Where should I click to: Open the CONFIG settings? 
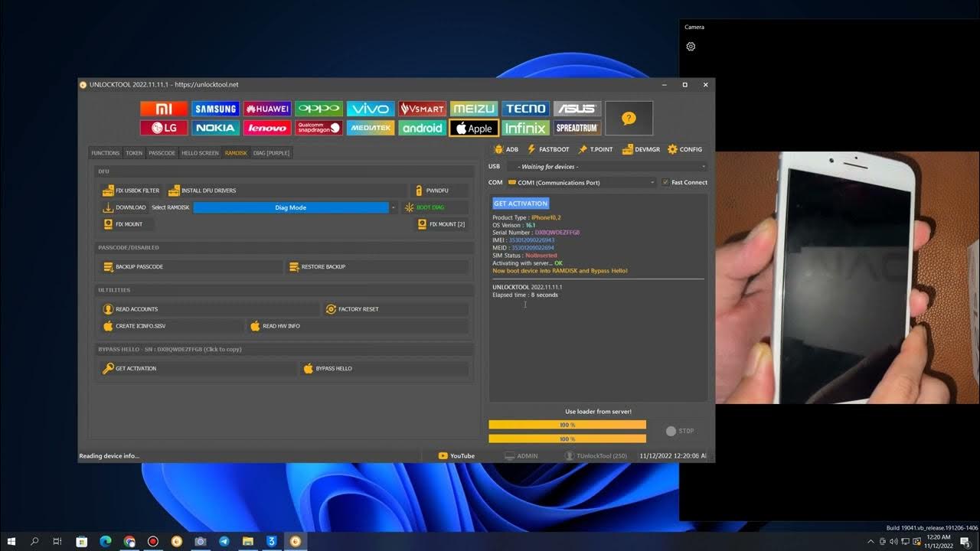685,149
